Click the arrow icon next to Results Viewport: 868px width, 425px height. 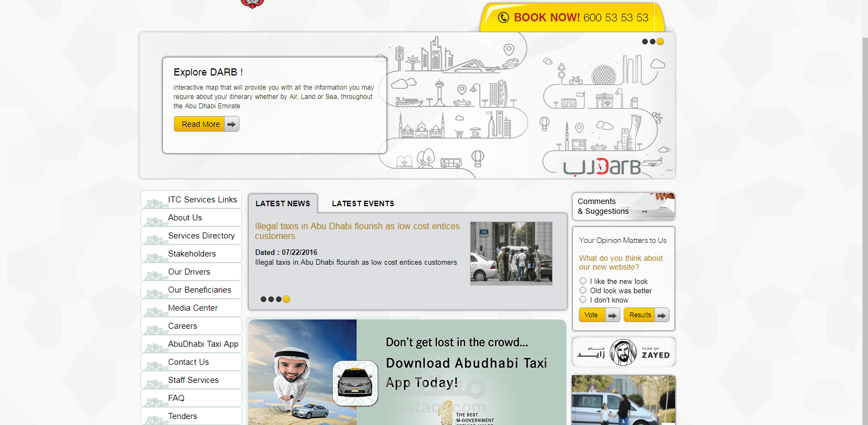(661, 315)
